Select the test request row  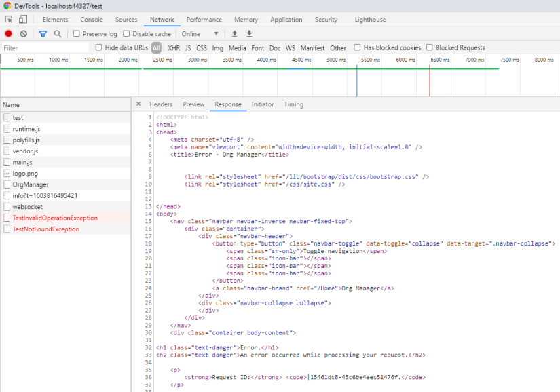pyautogui.click(x=66, y=118)
